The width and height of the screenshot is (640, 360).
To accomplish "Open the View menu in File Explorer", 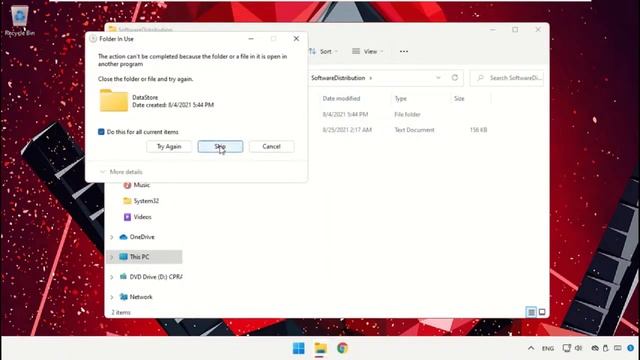I will click(x=368, y=51).
